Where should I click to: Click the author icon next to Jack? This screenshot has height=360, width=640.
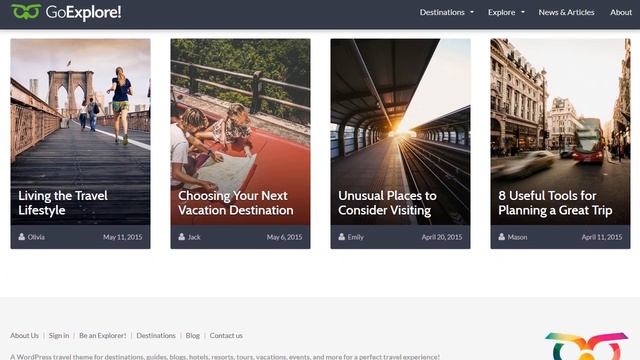(x=182, y=236)
